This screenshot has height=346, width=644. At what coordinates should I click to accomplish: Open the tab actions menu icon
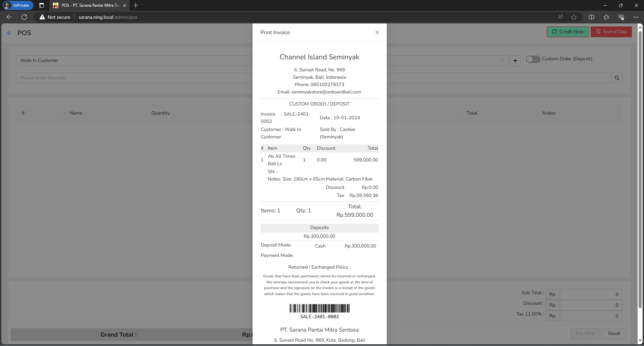(x=42, y=5)
